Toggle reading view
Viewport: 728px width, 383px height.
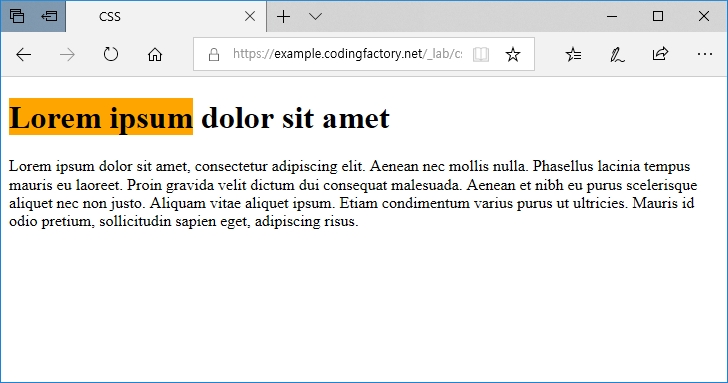(x=481, y=54)
